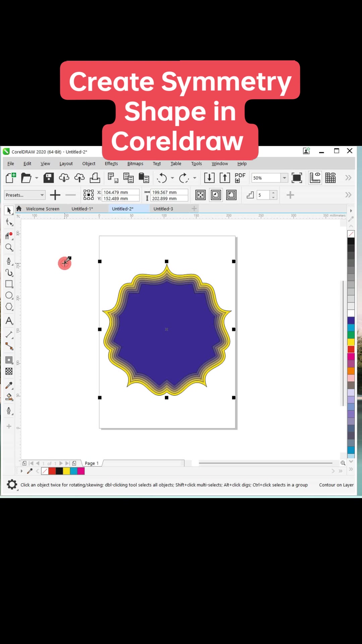Expand the Open recent dropdown arrow
This screenshot has height=644, width=362.
click(x=37, y=178)
